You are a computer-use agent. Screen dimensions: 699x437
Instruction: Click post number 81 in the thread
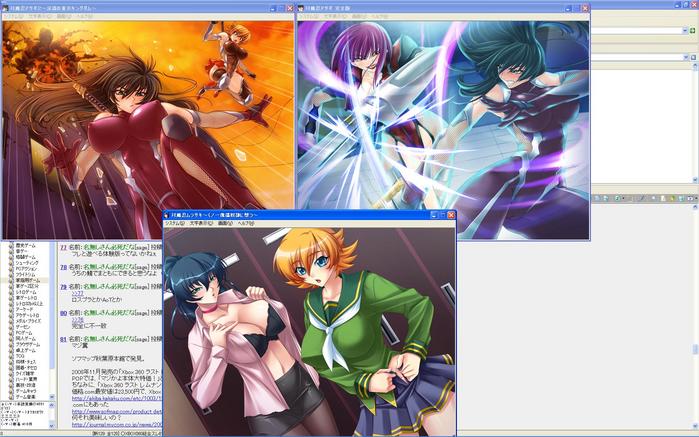coord(63,339)
